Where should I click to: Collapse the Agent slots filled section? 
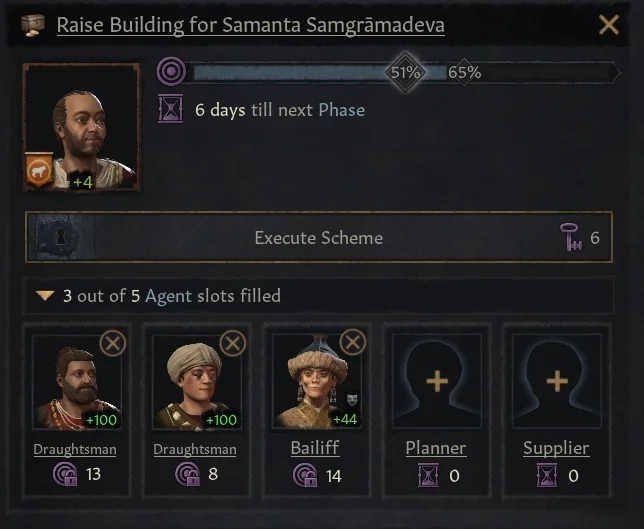[x=45, y=296]
